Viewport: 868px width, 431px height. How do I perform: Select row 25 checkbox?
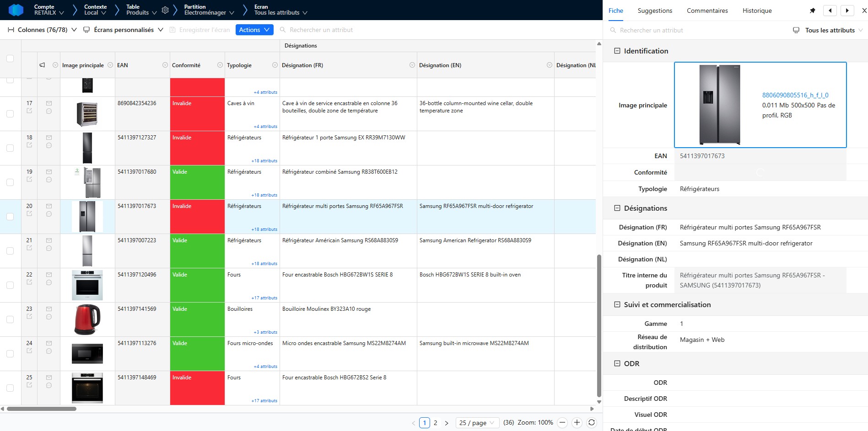coord(10,388)
